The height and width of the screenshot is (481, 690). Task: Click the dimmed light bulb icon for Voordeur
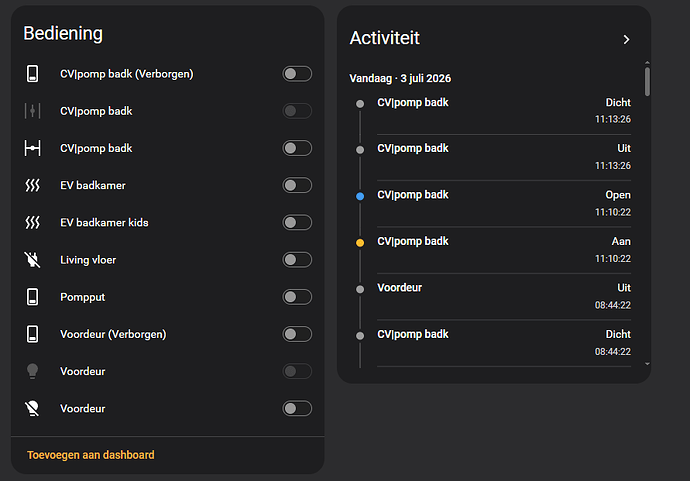point(32,371)
